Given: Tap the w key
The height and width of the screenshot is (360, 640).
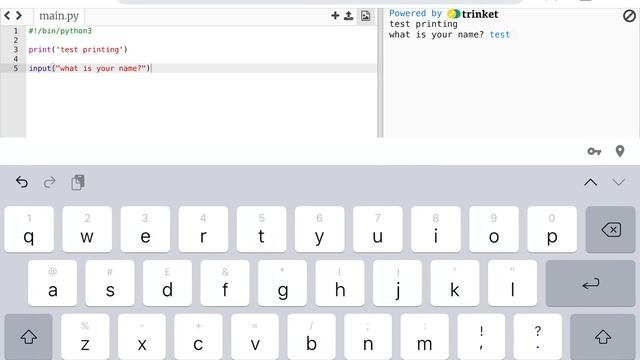Looking at the screenshot, I should click(x=87, y=229).
